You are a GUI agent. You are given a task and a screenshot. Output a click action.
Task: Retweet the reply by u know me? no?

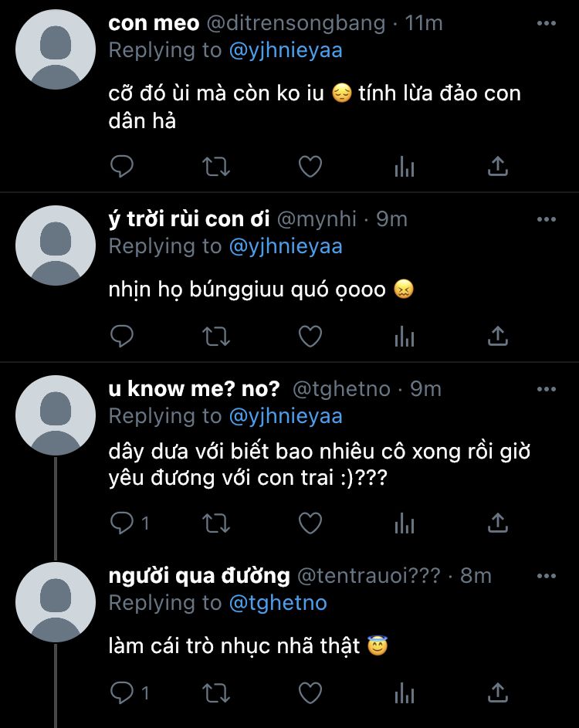216,523
